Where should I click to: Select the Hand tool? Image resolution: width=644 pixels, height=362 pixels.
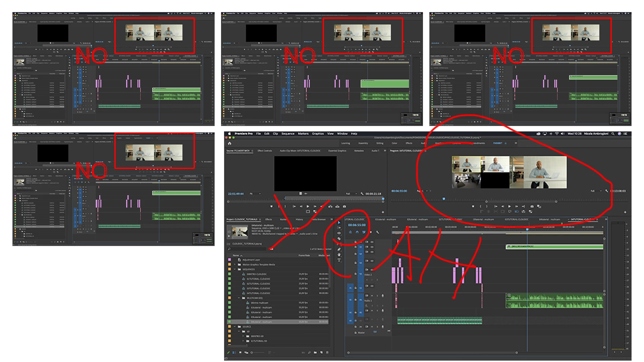coord(339,255)
